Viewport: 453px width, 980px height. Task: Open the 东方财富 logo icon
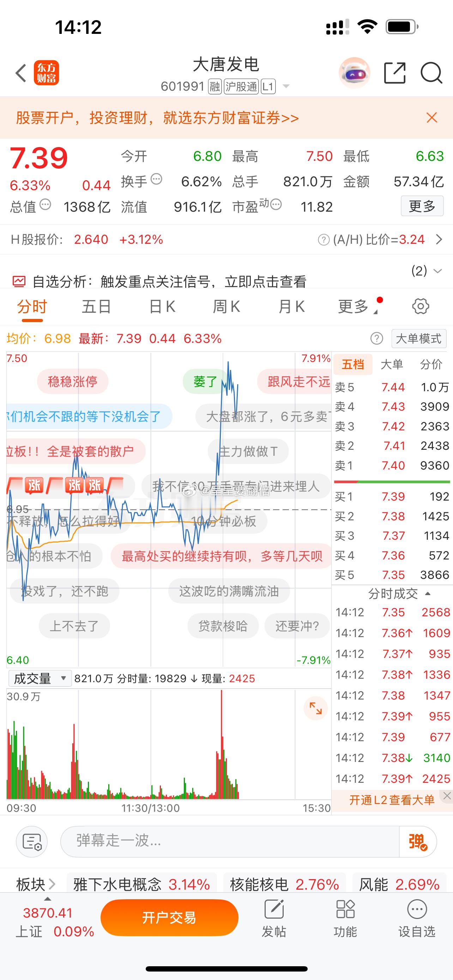pyautogui.click(x=47, y=73)
